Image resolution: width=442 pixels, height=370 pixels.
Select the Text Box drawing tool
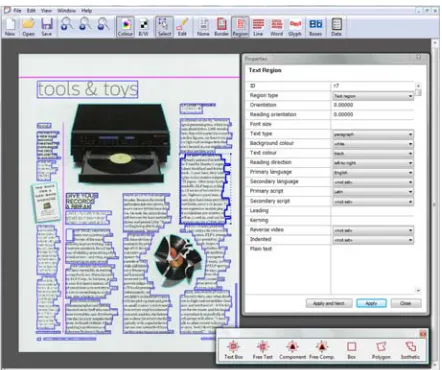click(233, 349)
